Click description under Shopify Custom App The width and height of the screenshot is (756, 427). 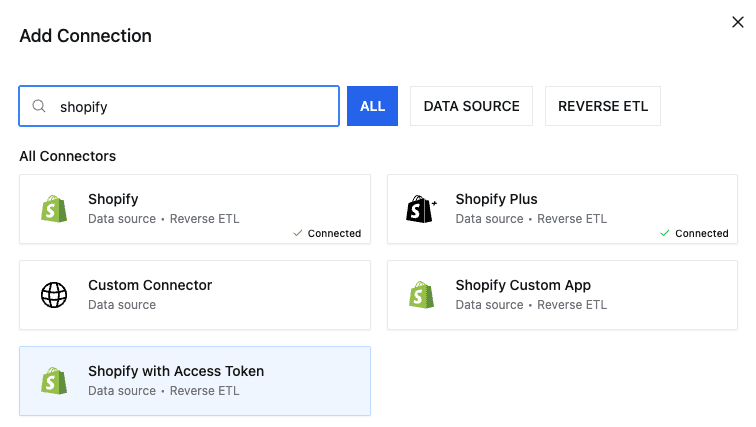click(531, 305)
